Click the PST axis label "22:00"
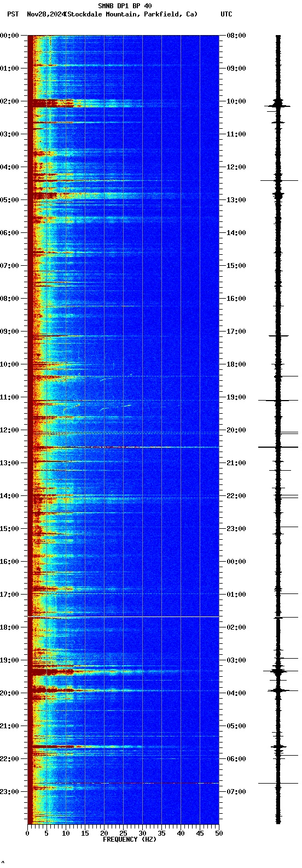Image resolution: width=302 pixels, height=868 pixels. tap(9, 759)
